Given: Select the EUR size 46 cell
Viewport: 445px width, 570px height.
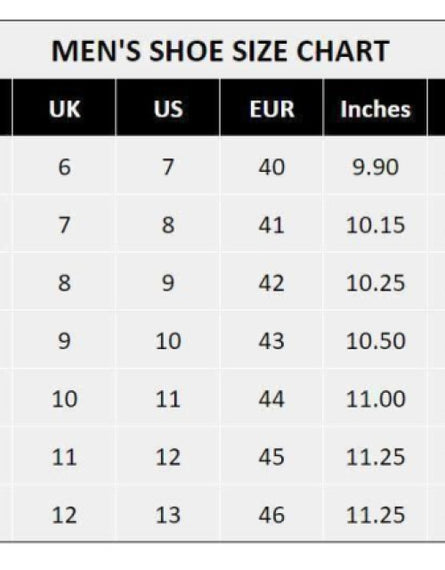Looking at the screenshot, I should coord(272,514).
